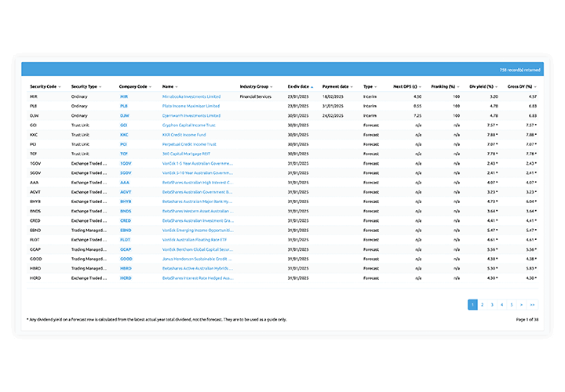Open the KKC company code link
The width and height of the screenshot is (565, 392).
tap(124, 135)
